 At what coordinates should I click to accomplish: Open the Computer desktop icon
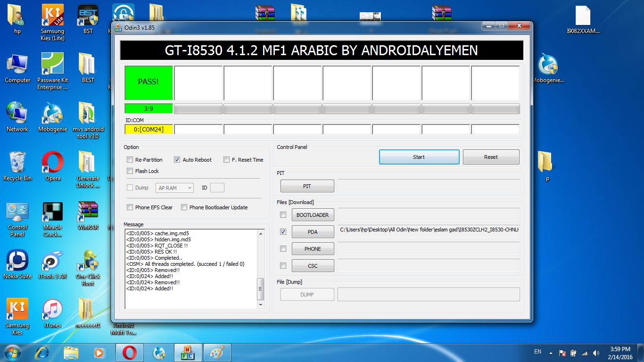(x=17, y=68)
